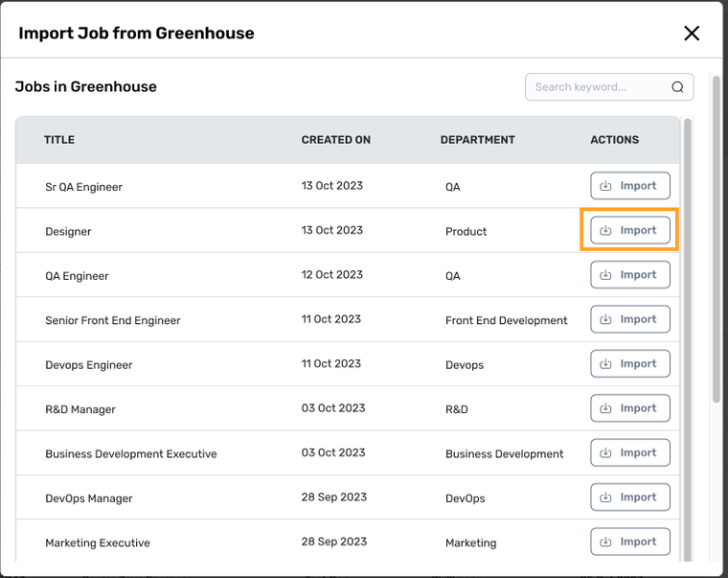Click the Front End Development department cell
Viewport: 728px width, 578px height.
coord(506,320)
